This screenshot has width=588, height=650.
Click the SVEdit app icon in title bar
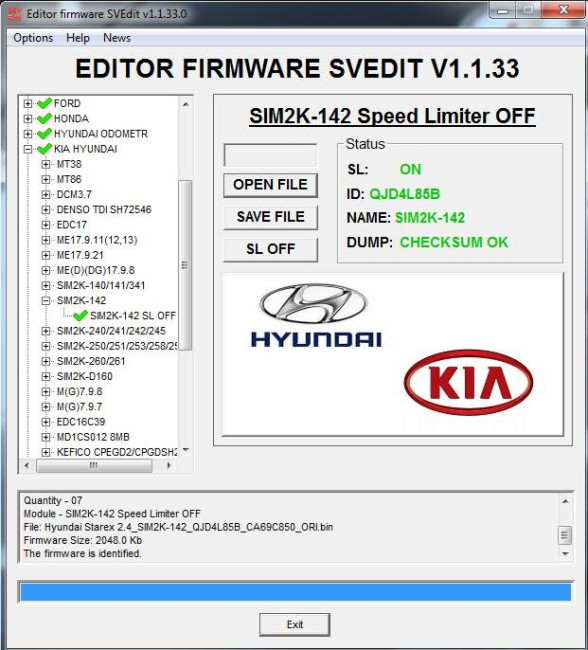pos(14,14)
